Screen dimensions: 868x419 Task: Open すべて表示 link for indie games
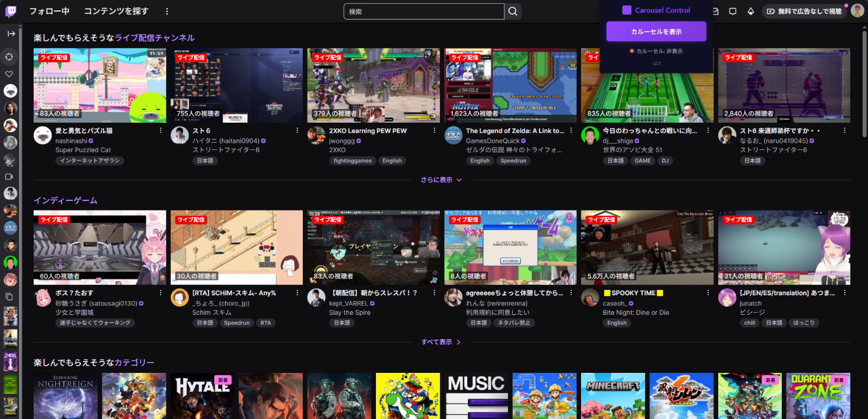tap(441, 342)
